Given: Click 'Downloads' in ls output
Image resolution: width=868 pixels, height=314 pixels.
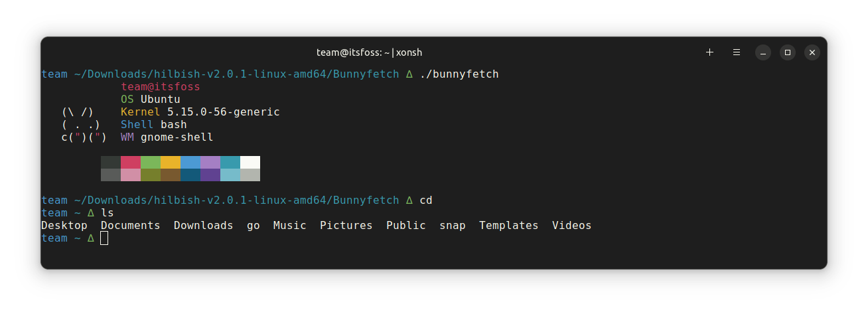Looking at the screenshot, I should coord(204,225).
